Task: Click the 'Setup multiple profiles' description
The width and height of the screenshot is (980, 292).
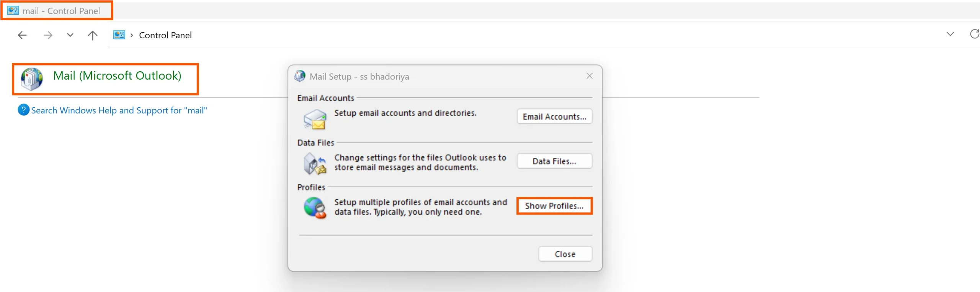Action: pos(421,207)
